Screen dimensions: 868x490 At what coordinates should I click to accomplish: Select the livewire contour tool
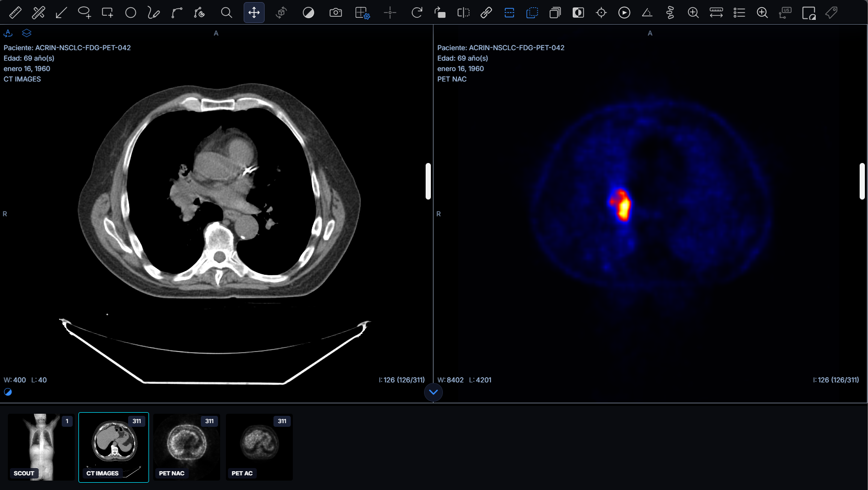coord(199,13)
